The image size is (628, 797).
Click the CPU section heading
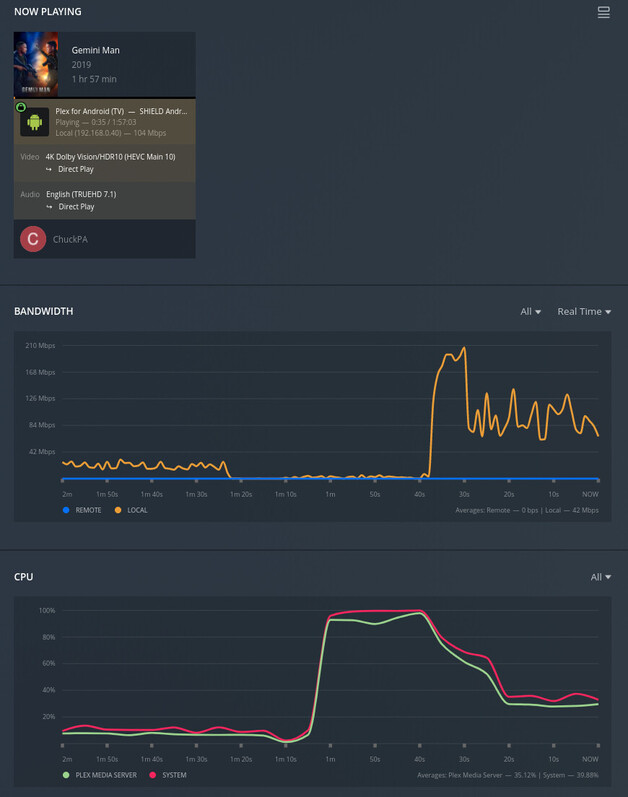23,577
